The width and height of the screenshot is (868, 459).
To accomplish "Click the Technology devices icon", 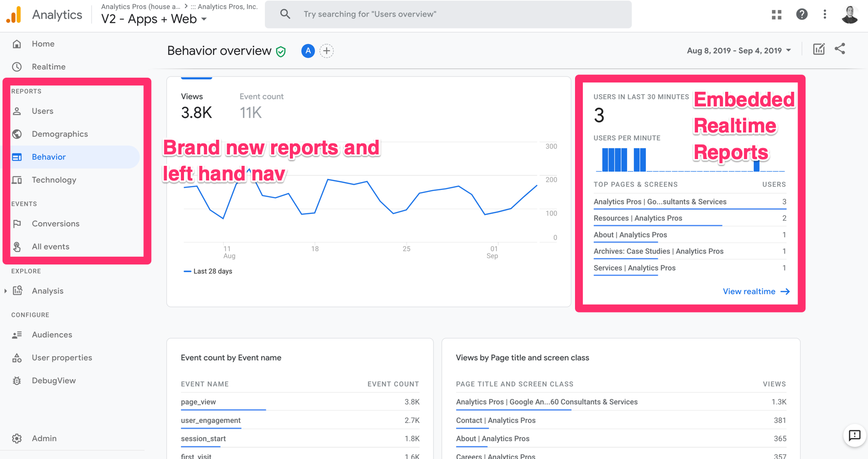I will 17,180.
